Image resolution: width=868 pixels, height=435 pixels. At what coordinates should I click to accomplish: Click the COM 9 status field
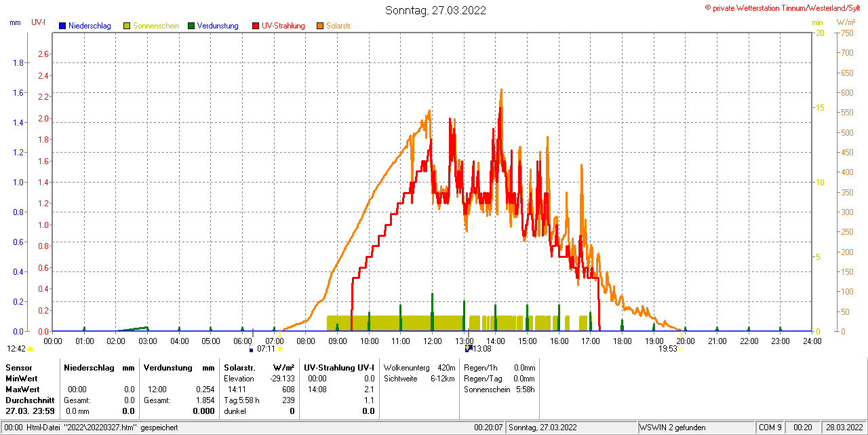pos(770,428)
